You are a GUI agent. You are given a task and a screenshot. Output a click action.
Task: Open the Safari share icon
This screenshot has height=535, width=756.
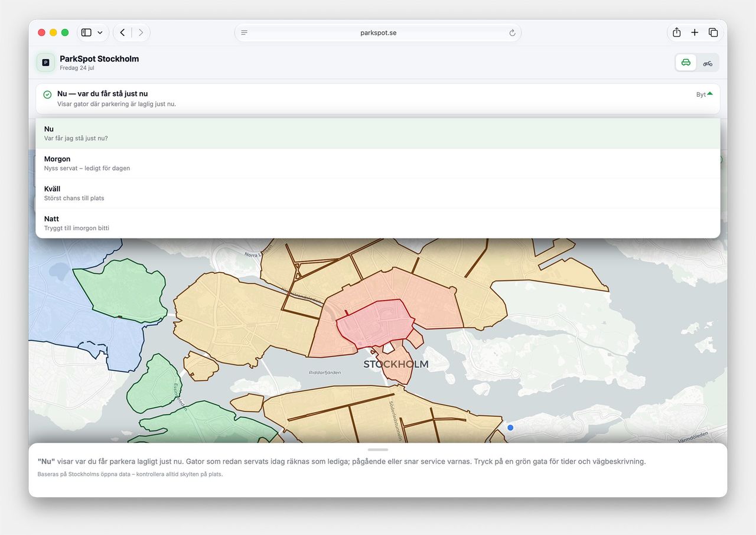click(x=677, y=32)
